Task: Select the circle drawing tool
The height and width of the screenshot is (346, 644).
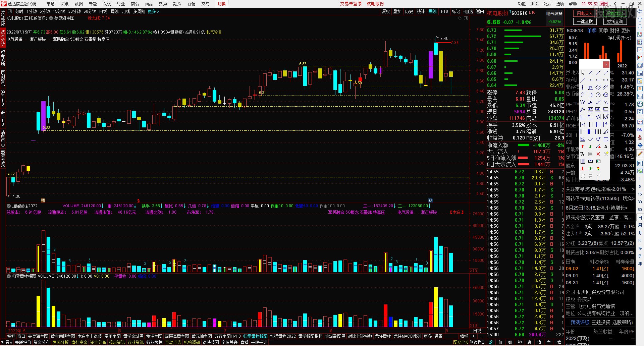Action: click(x=598, y=95)
